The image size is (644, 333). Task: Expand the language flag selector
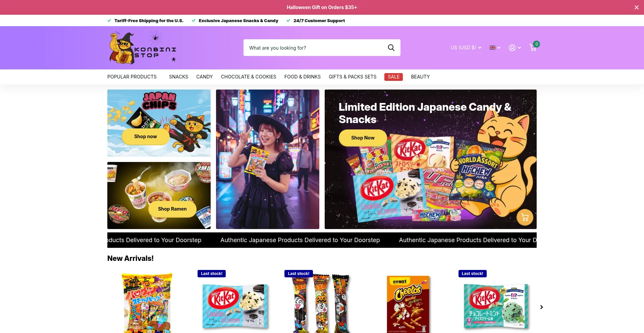pyautogui.click(x=495, y=48)
